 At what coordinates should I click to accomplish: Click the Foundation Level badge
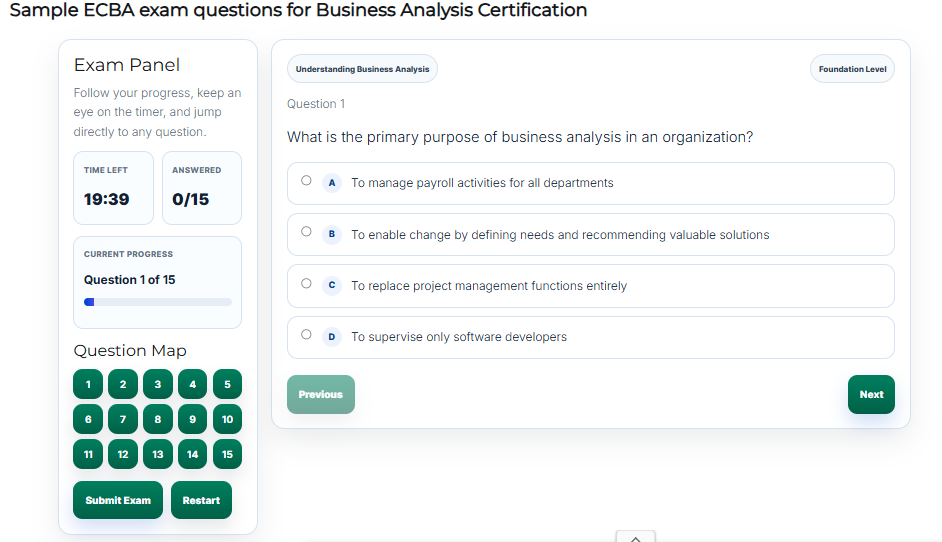(852, 69)
